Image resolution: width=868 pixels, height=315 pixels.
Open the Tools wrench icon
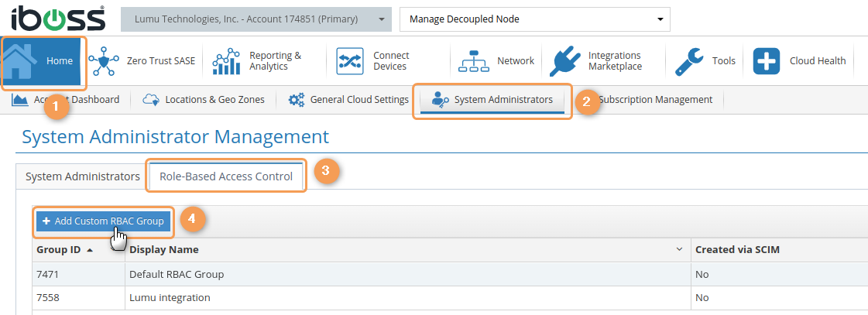tap(688, 61)
